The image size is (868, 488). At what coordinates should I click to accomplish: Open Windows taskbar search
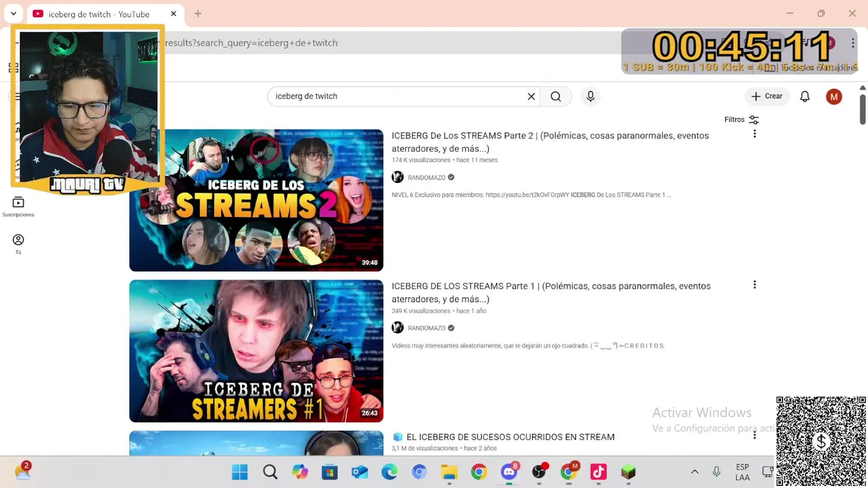point(270,472)
